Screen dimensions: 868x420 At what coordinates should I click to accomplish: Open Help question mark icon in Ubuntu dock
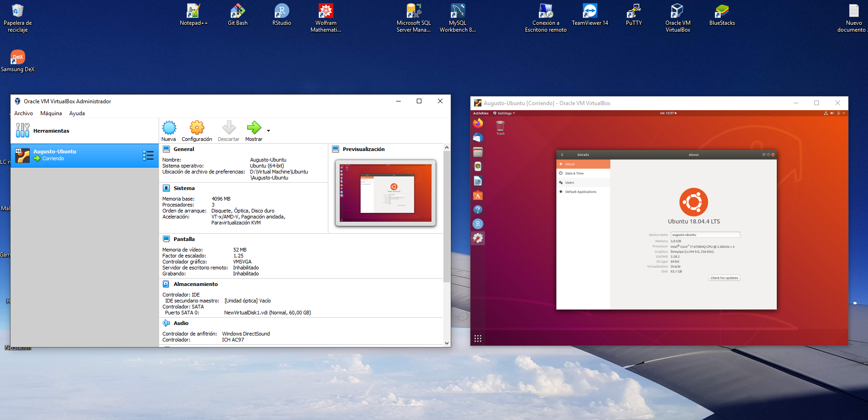(x=478, y=209)
